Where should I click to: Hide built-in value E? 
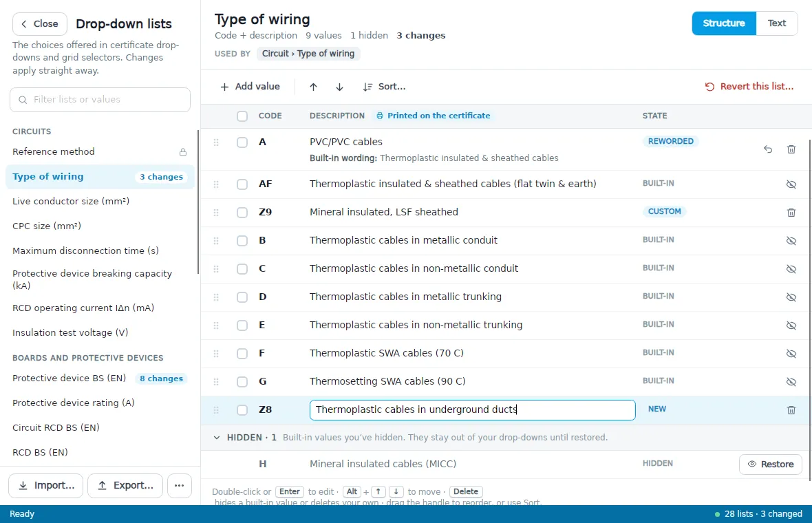tap(791, 325)
